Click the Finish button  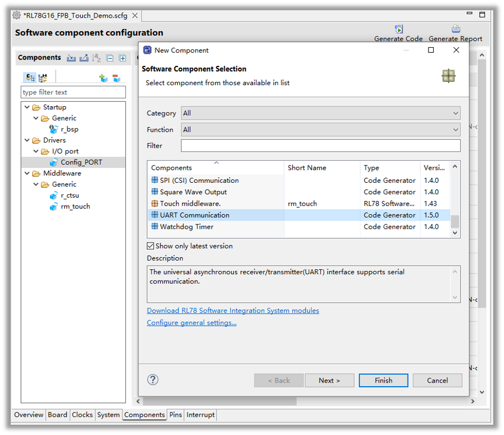coord(383,380)
